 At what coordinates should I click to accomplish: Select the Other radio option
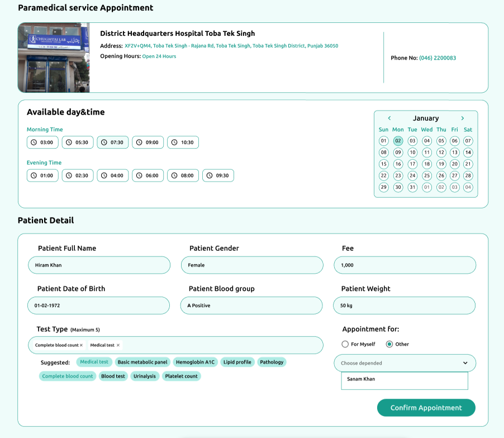(x=389, y=344)
